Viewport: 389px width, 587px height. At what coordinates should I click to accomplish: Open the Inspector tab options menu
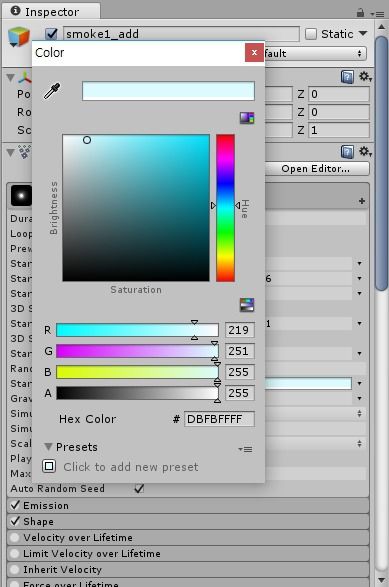point(377,14)
